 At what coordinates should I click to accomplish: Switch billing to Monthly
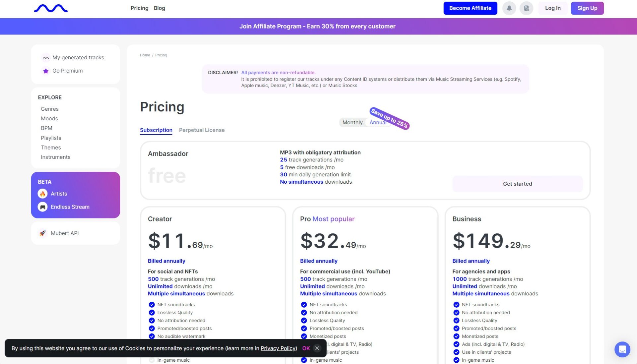[352, 122]
